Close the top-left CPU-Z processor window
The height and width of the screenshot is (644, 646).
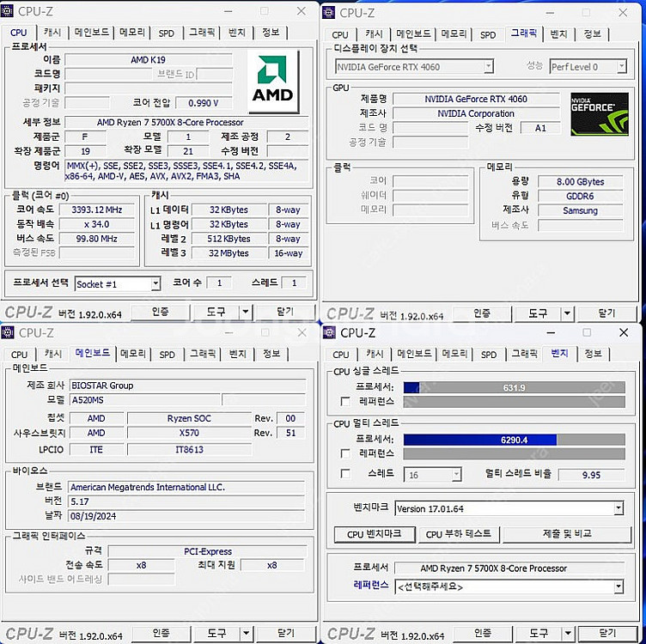(x=302, y=11)
